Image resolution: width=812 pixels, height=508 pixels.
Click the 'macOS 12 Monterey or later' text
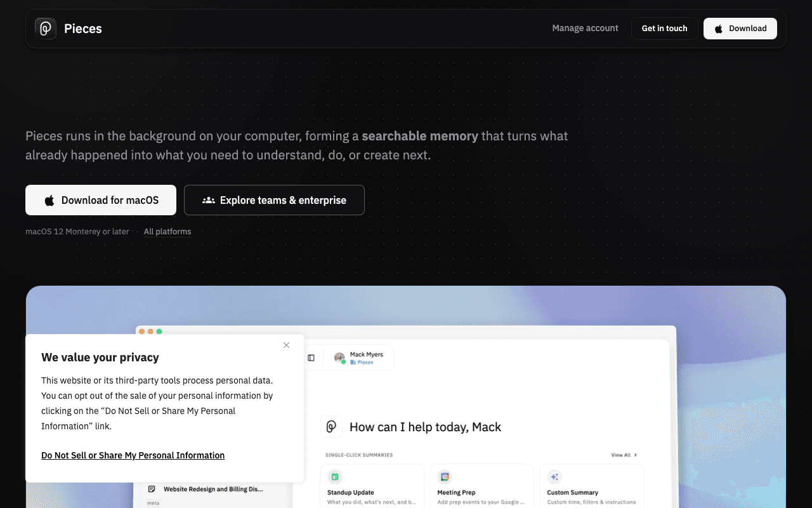77,232
